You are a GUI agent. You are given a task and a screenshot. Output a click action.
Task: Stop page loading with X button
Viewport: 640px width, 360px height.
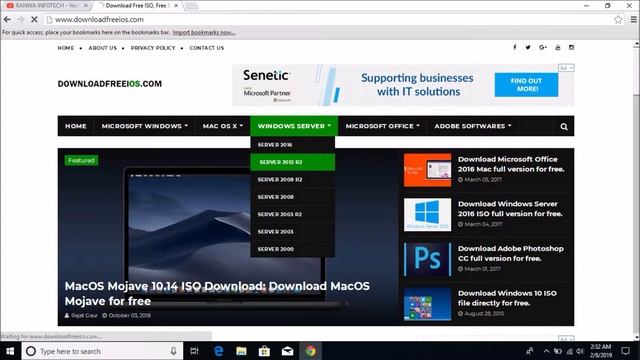click(34, 19)
